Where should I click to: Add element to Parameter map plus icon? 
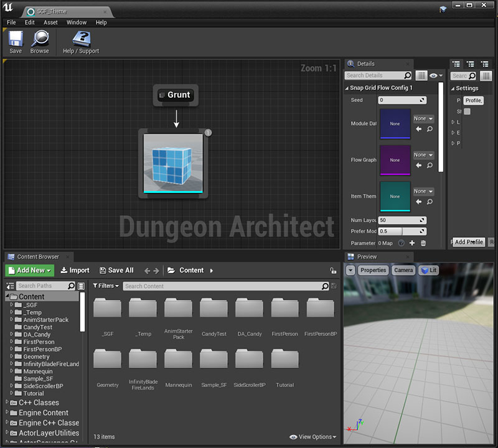[412, 243]
